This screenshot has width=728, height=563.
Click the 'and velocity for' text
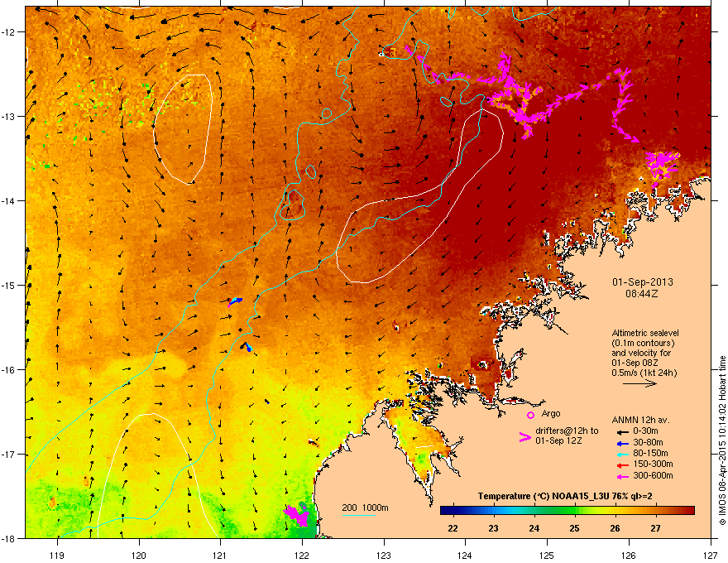(640, 353)
